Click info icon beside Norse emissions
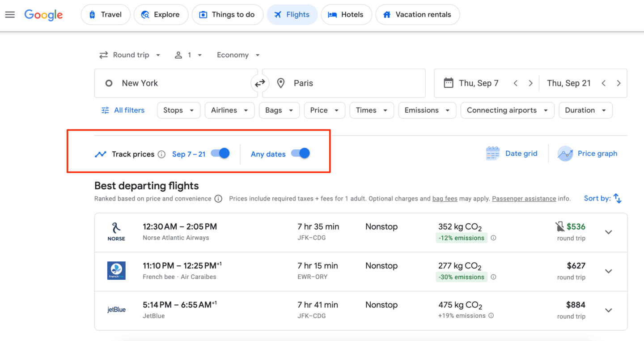The height and width of the screenshot is (341, 644). click(x=493, y=238)
